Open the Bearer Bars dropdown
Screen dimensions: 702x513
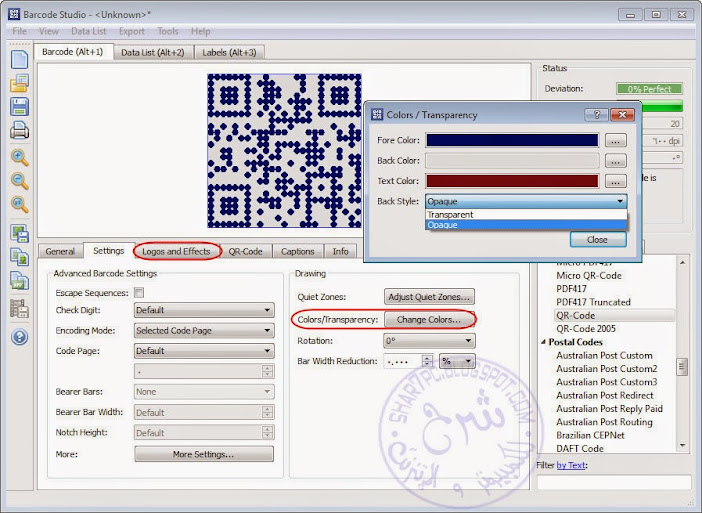[x=204, y=392]
